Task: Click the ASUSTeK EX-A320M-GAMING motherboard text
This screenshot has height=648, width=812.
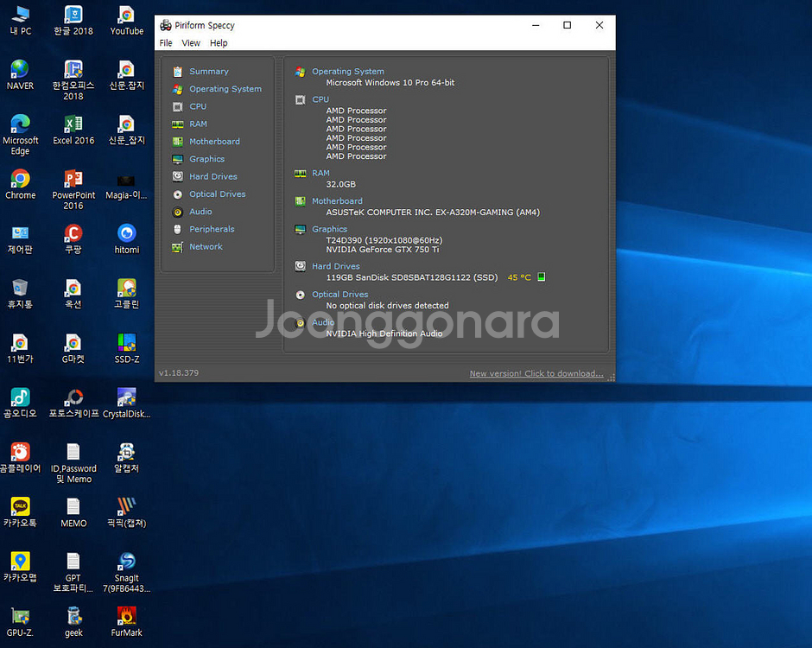Action: pyautogui.click(x=433, y=213)
